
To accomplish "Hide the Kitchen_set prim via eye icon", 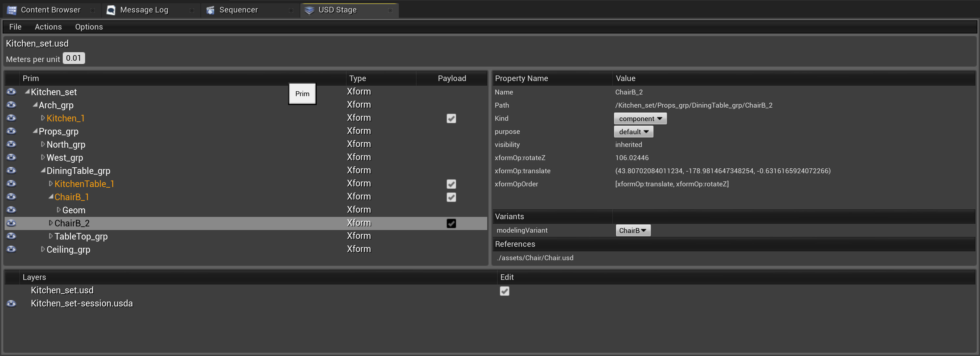I will click(x=11, y=92).
